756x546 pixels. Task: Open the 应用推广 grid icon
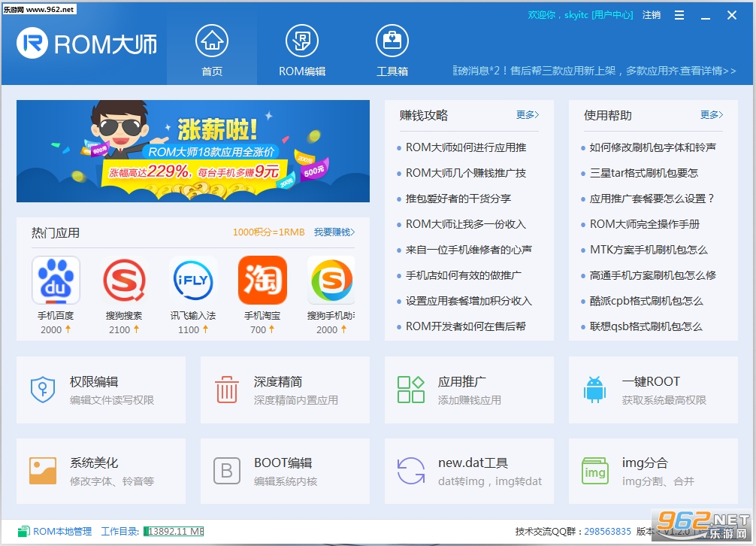[411, 390]
